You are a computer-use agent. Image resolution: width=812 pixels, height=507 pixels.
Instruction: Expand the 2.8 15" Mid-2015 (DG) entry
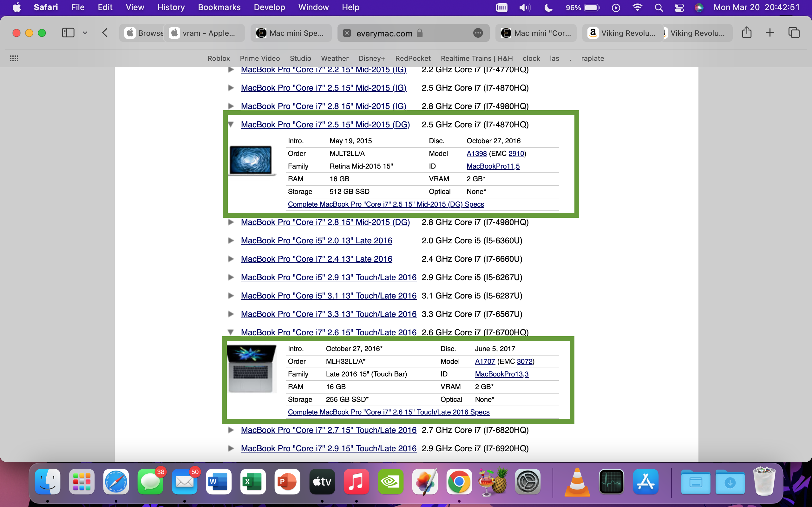(x=231, y=222)
